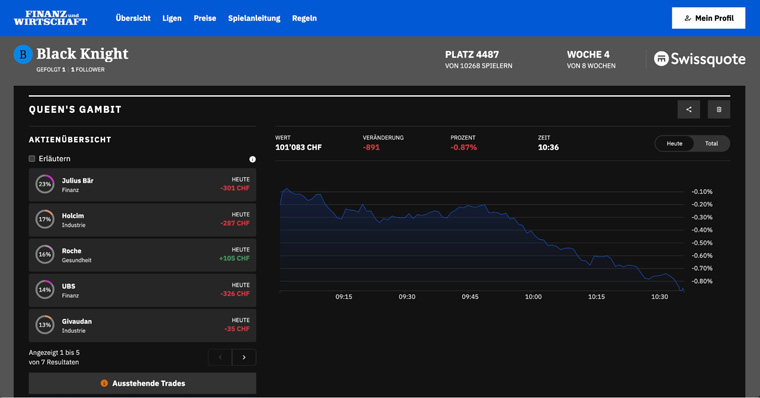760x398 pixels.
Task: Click the Platz 4487 ranking text
Action: click(472, 55)
